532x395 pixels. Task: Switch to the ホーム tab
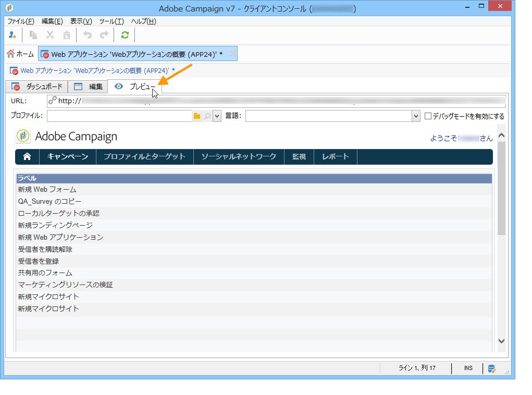tap(21, 54)
